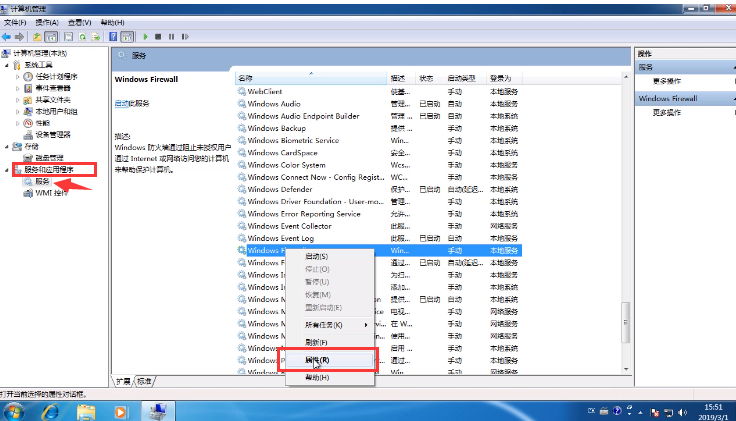The image size is (736, 421).
Task: Switch to the 扩展 tab
Action: (x=123, y=382)
